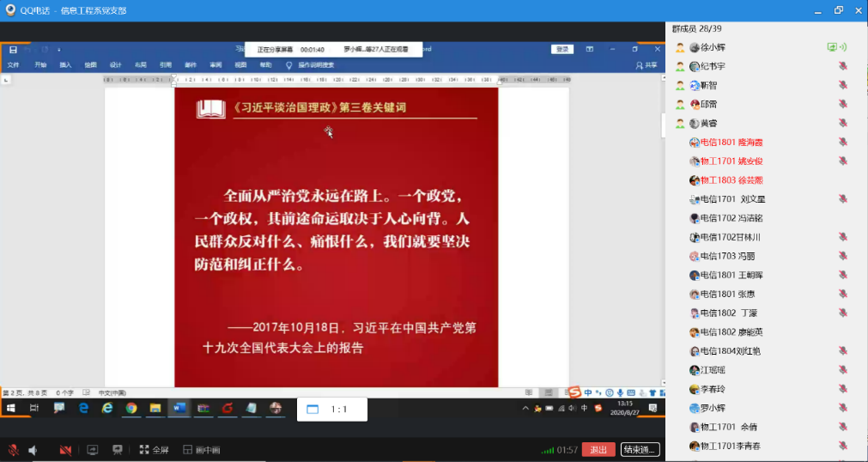Open the 结束通... end call dropdown
Screen dimensions: 868x462
click(x=640, y=450)
